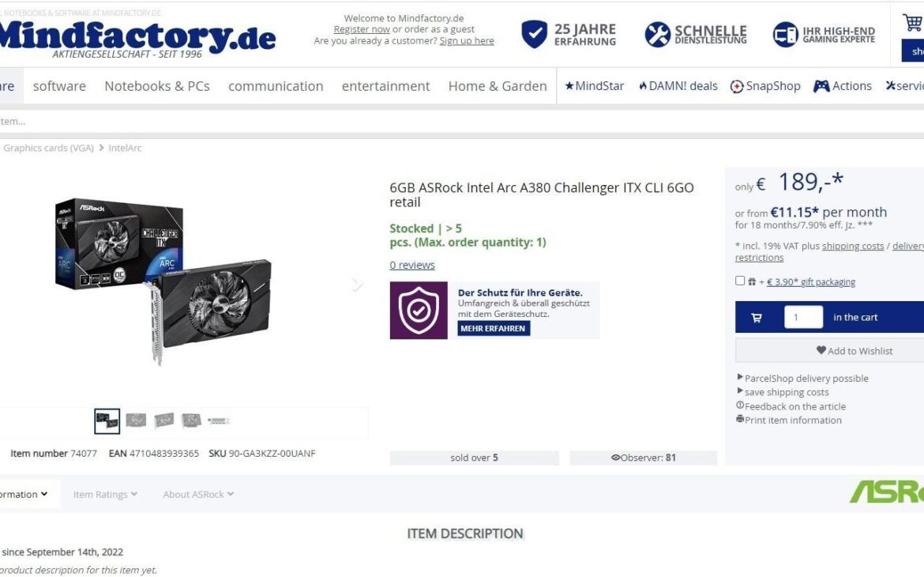Open Actions gamepad menu item
Viewport: 924px width, 577px height.
pos(842,86)
